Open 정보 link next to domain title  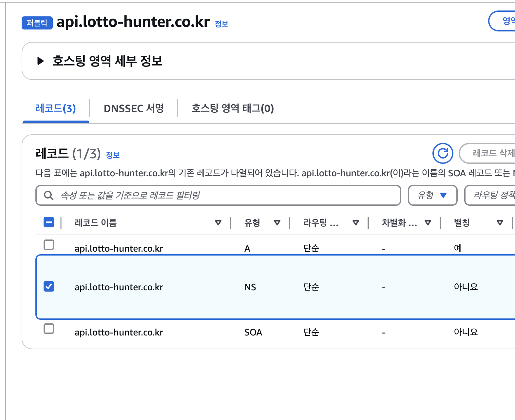(221, 24)
